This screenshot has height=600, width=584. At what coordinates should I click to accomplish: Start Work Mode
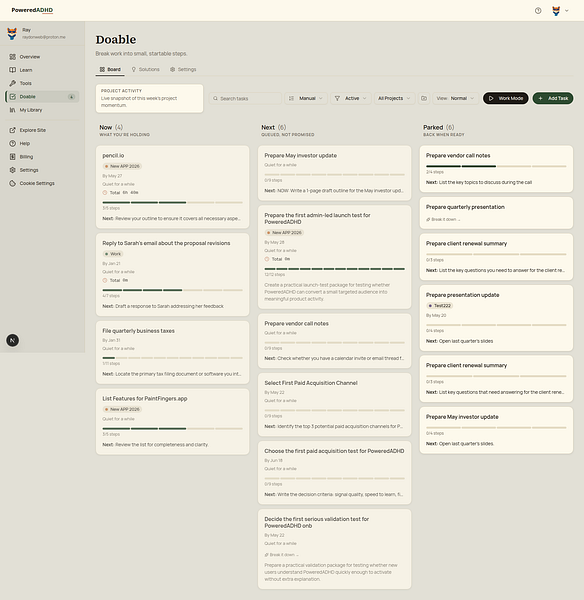click(506, 98)
